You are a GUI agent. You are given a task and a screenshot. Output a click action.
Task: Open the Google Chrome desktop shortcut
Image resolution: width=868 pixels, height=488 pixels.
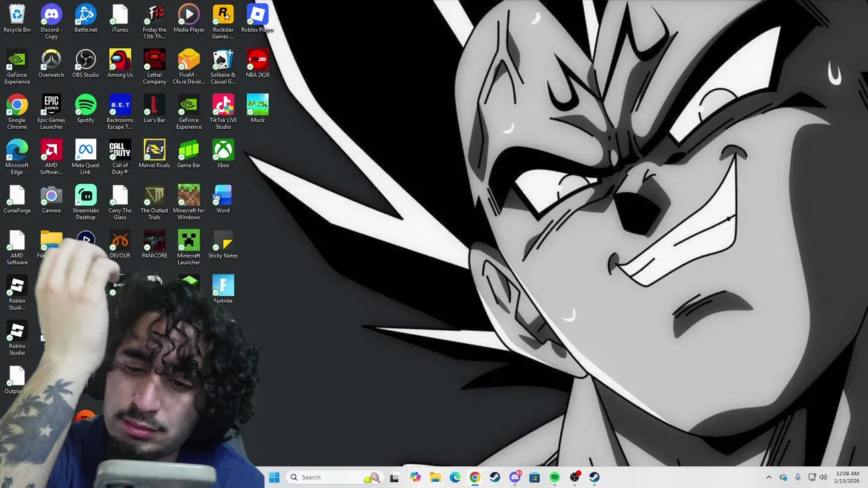click(x=17, y=113)
